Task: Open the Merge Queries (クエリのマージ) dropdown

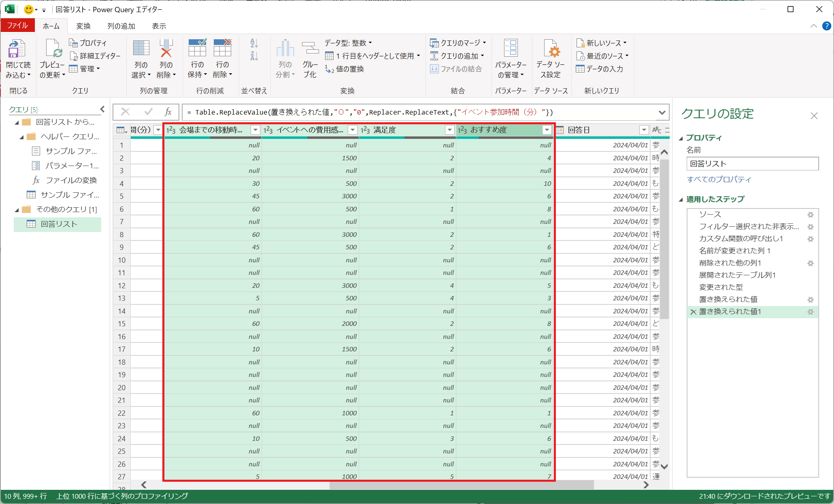Action: [458, 43]
